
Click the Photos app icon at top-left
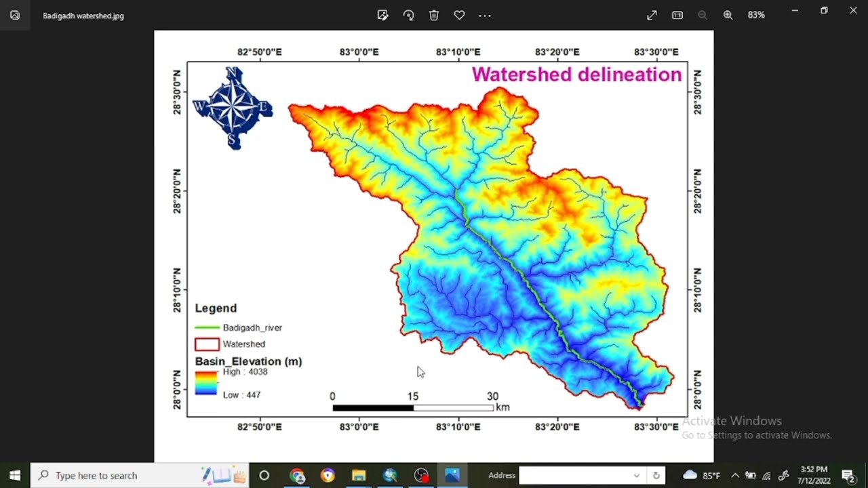click(x=15, y=15)
